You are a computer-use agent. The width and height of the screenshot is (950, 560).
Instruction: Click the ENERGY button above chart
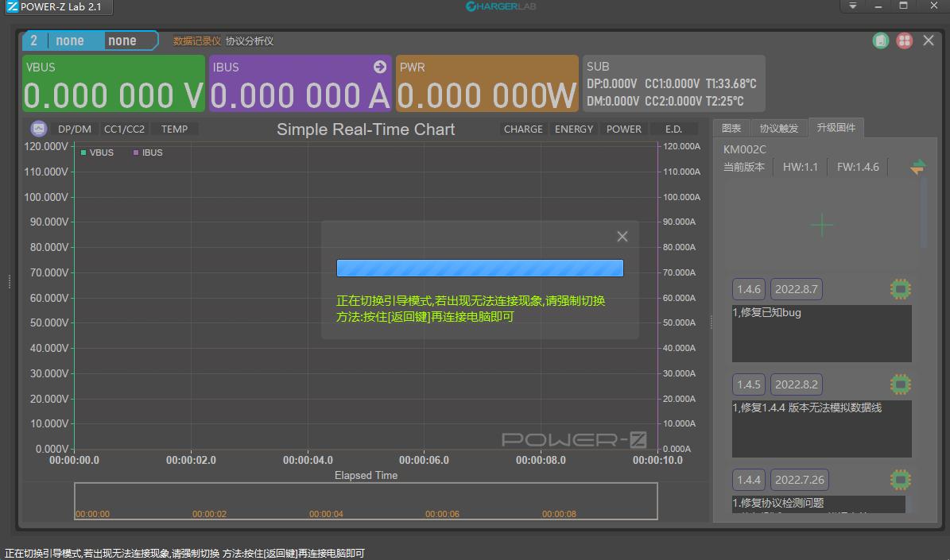coord(574,129)
